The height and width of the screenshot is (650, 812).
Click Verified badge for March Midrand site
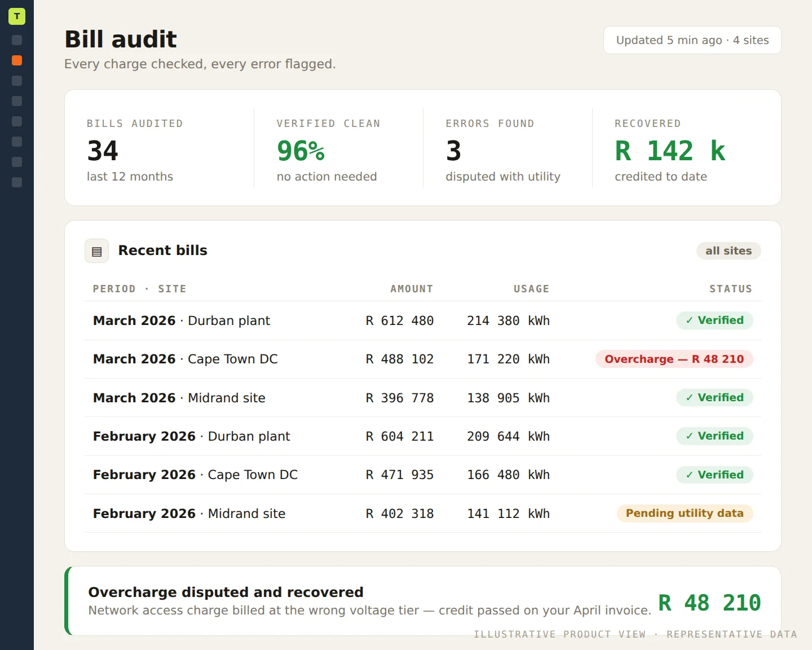pos(714,397)
